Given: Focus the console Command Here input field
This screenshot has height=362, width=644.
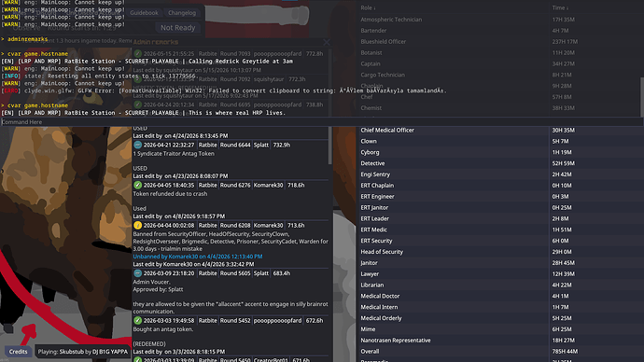Looking at the screenshot, I should (x=322, y=122).
